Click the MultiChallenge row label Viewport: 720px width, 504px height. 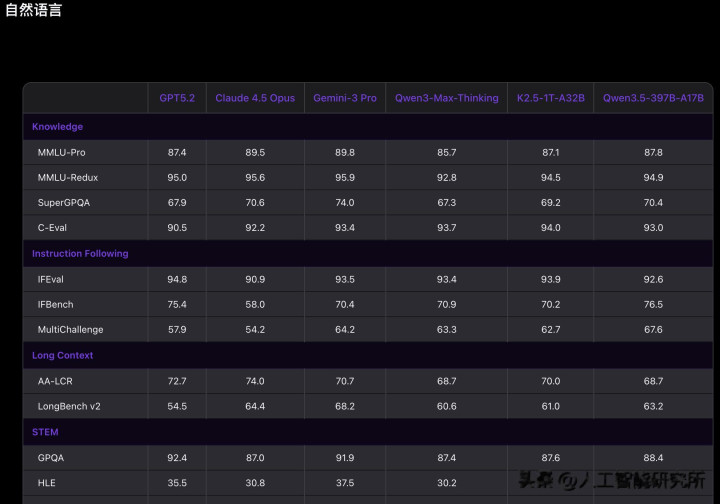[70, 330]
